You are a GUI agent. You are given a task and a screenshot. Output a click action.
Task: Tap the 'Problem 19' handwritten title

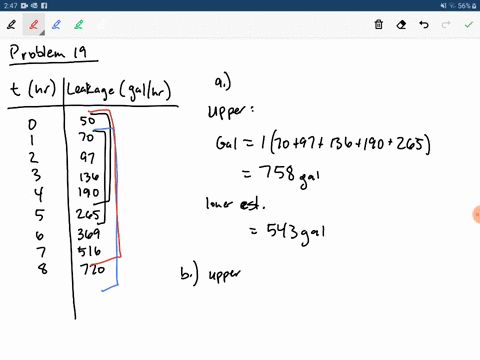coord(49,53)
